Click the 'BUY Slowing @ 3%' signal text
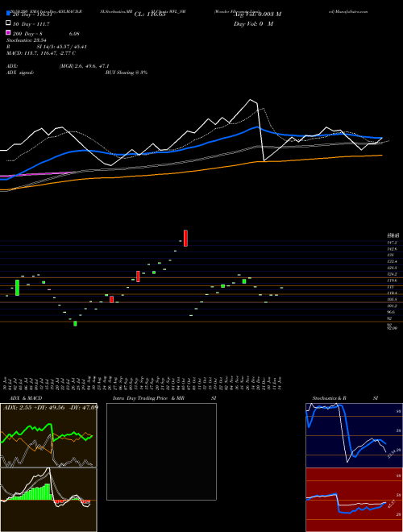 pyautogui.click(x=127, y=73)
